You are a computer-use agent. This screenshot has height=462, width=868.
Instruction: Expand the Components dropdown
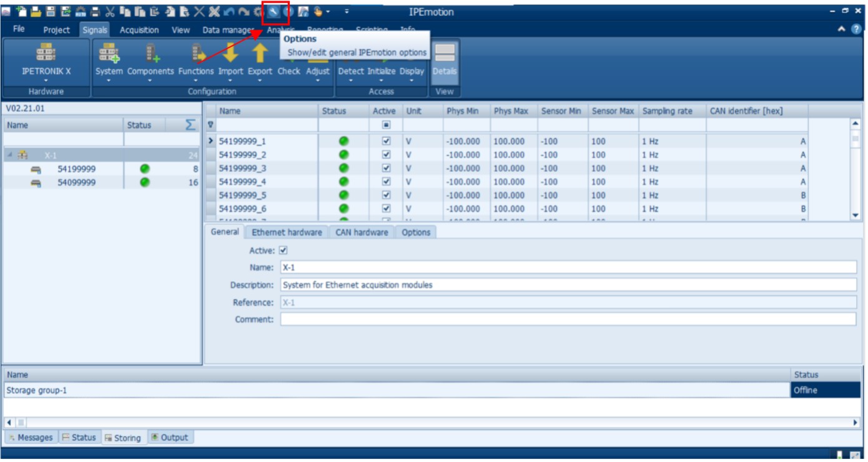[x=150, y=80]
